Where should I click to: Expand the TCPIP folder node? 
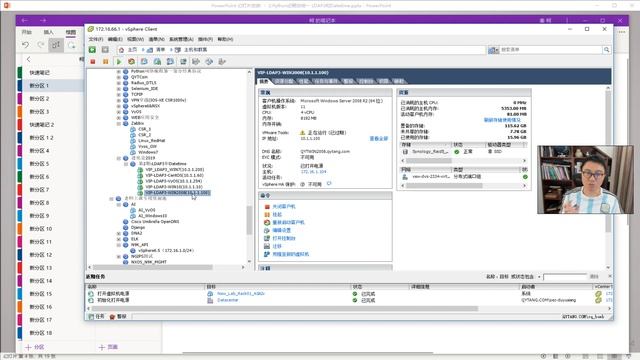point(119,94)
